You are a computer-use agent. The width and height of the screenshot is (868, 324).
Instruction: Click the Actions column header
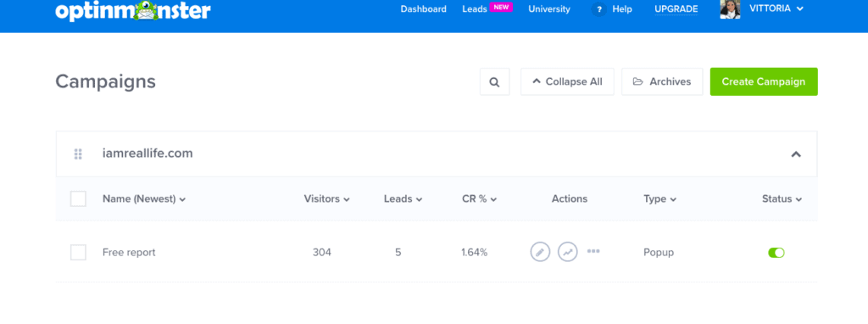pos(570,198)
